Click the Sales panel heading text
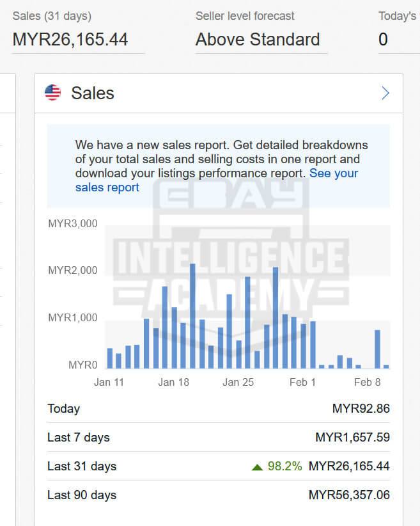The image size is (420, 526). [x=93, y=93]
